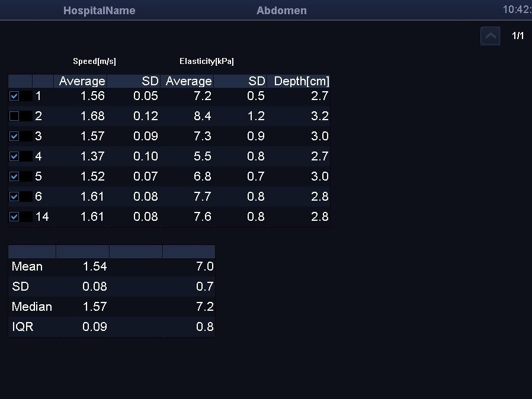This screenshot has width=532, height=399.
Task: Click the HospitalName label
Action: click(x=99, y=11)
